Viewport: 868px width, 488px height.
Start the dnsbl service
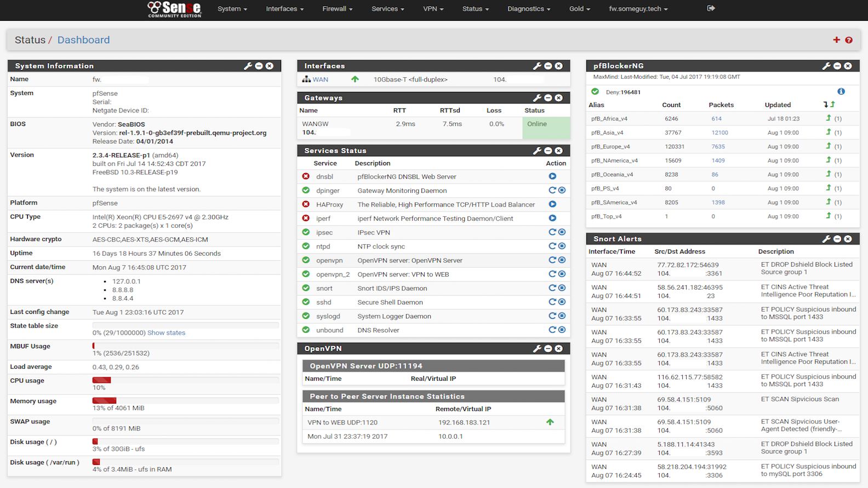(x=552, y=176)
